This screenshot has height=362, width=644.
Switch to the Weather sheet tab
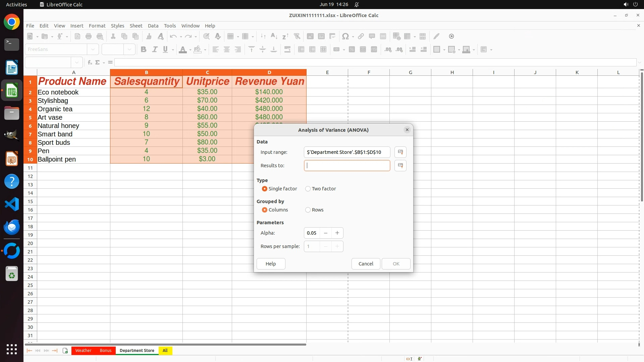83,351
